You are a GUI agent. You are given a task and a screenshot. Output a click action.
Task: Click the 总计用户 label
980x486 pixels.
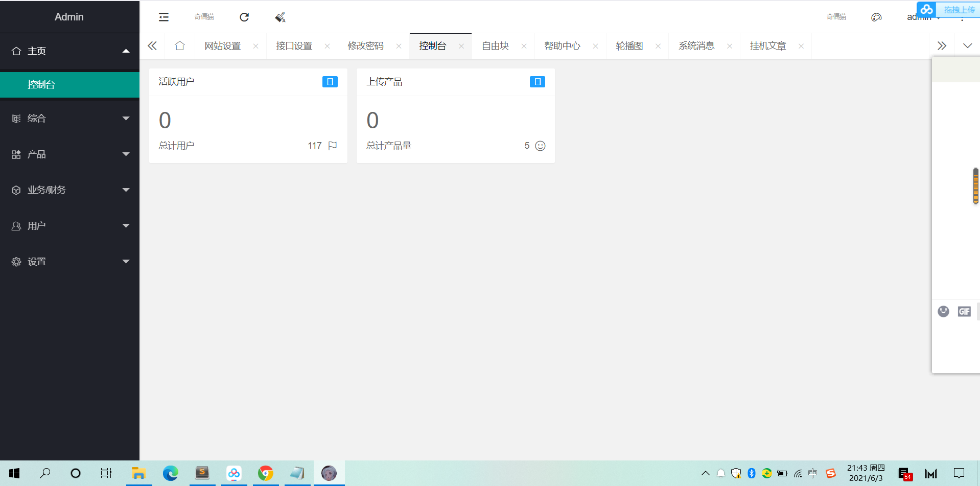pyautogui.click(x=176, y=146)
